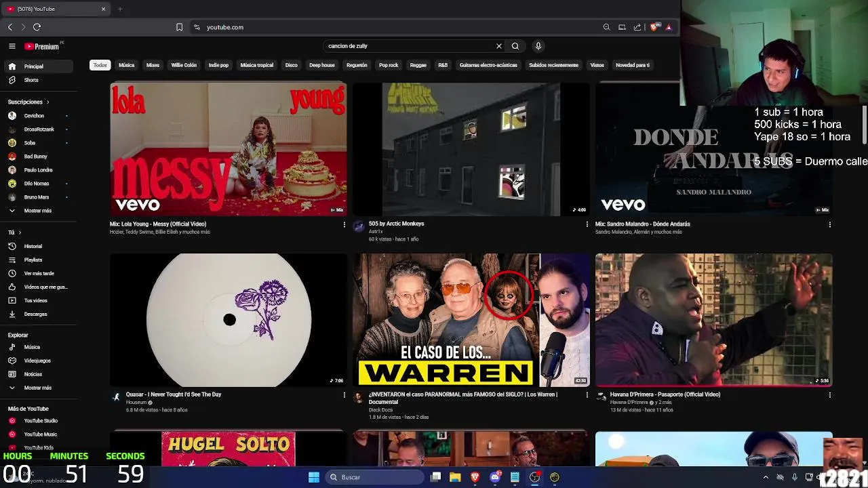Open El Caso de los Warren thumbnail
Image resolution: width=868 pixels, height=488 pixels.
coord(471,320)
